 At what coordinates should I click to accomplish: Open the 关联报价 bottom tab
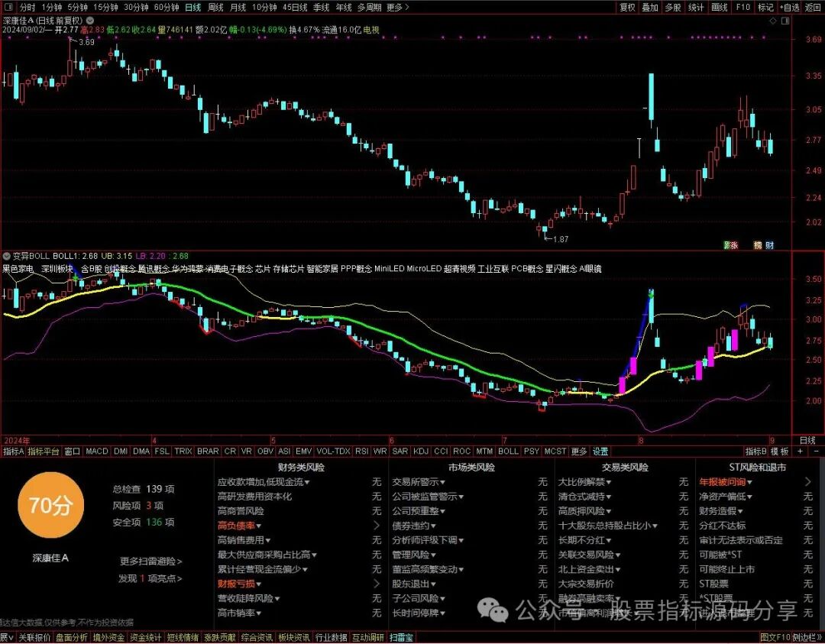(x=34, y=638)
